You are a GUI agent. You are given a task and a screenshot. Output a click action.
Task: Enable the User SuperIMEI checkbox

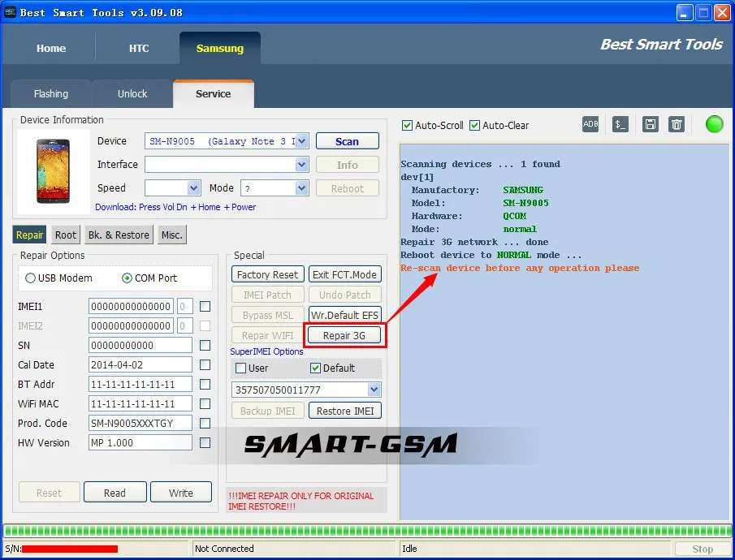click(x=240, y=368)
